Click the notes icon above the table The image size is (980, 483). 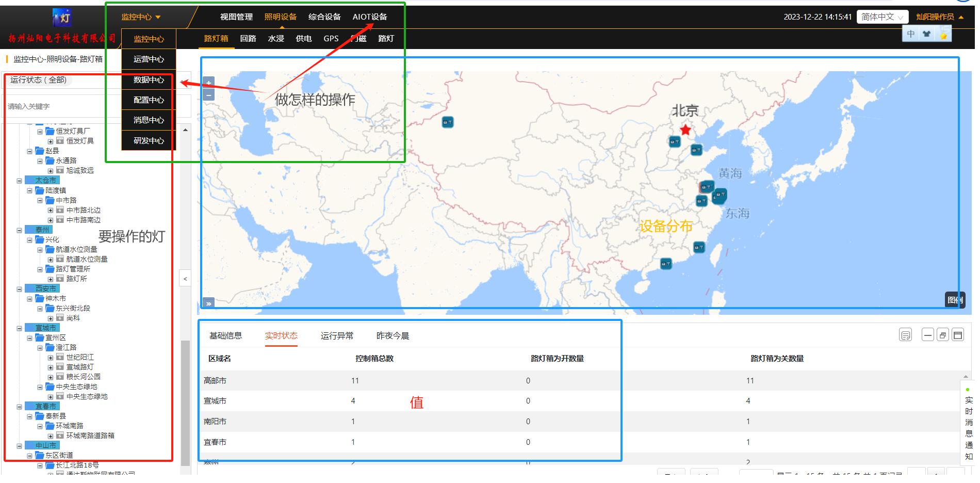click(x=905, y=335)
